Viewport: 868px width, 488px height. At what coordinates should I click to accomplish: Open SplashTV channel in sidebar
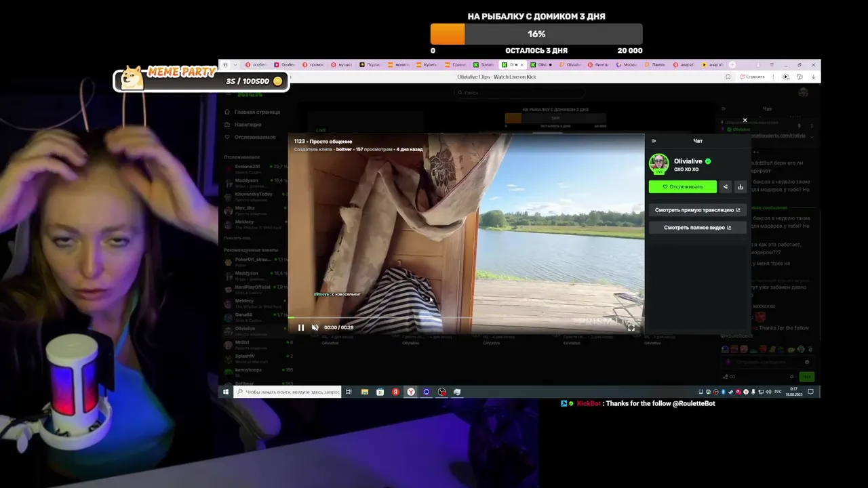[258, 358]
